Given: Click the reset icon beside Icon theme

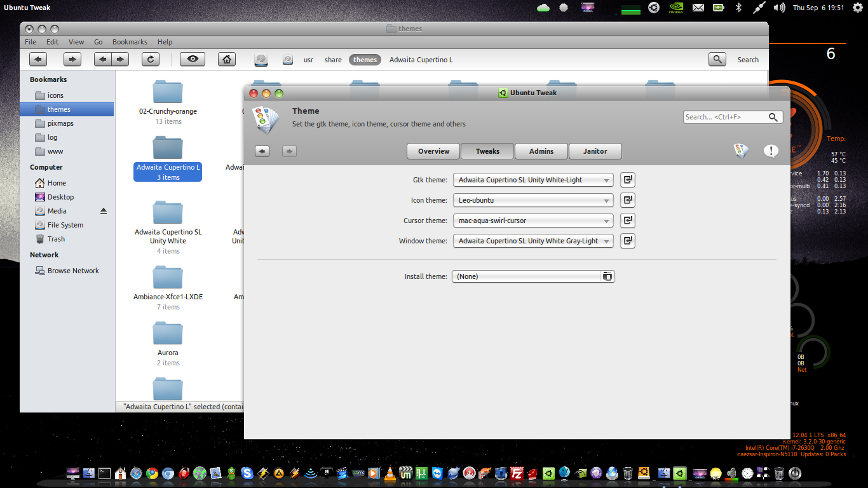Looking at the screenshot, I should tap(628, 200).
